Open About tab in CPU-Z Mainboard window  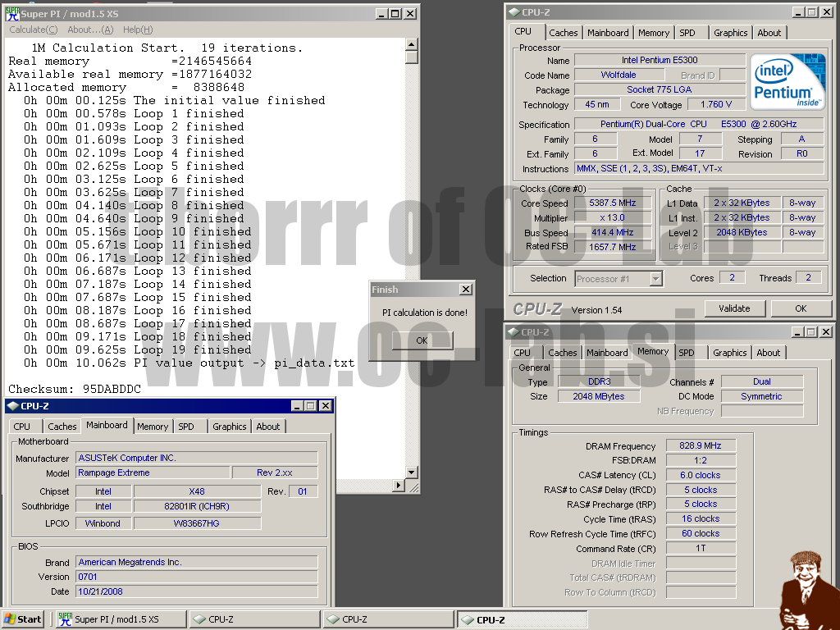click(x=268, y=427)
